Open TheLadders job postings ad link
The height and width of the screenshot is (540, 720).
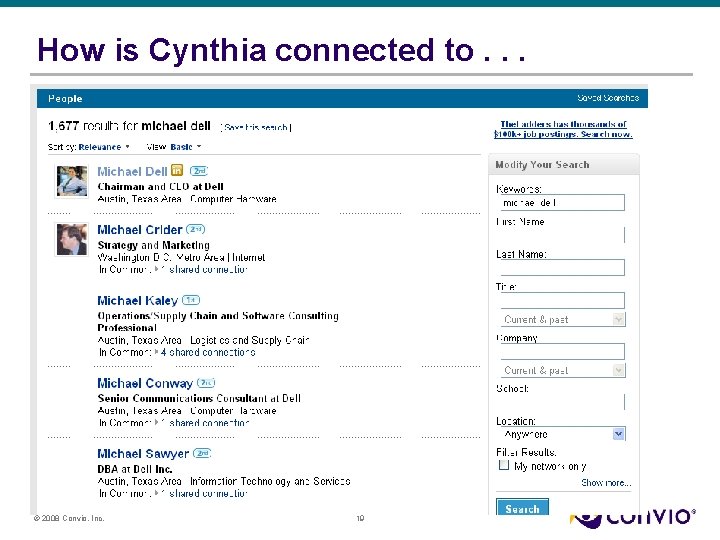point(563,129)
